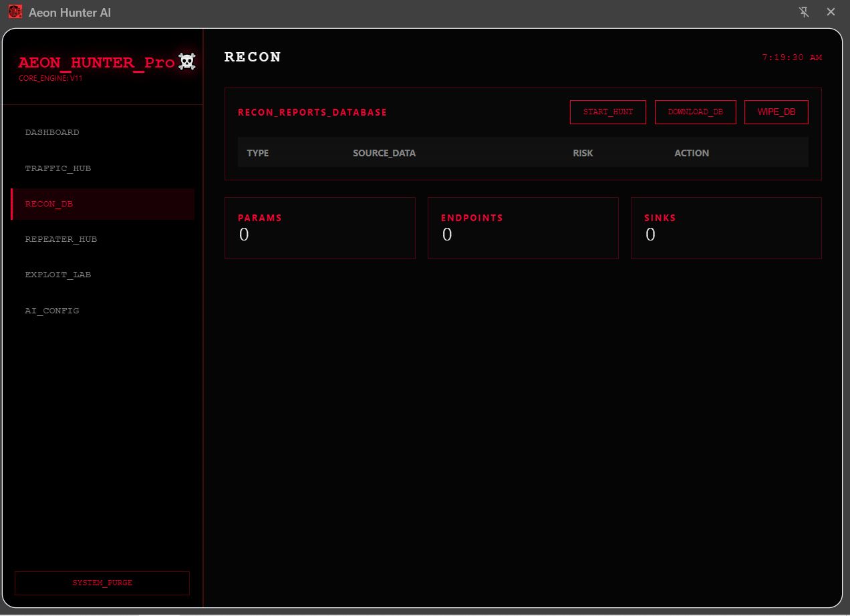Select the RECON_DB sidebar item
The height and width of the screenshot is (616, 850).
click(x=49, y=204)
